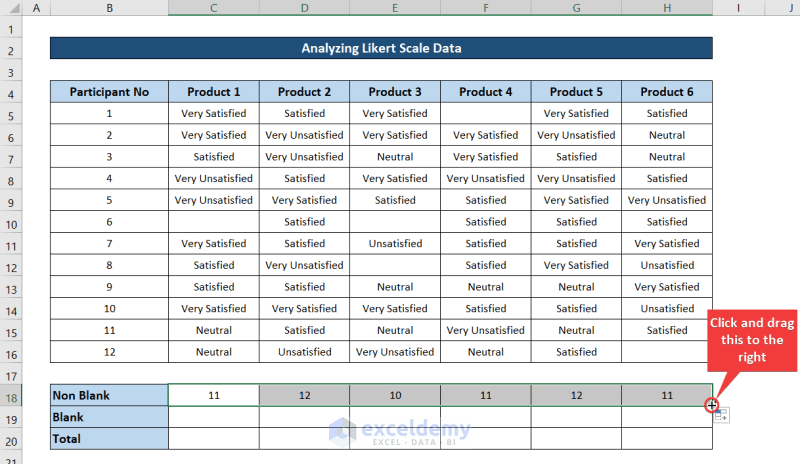Screen dimensions: 800x464
Task: Click the Non Blank label cell
Action: click(109, 396)
